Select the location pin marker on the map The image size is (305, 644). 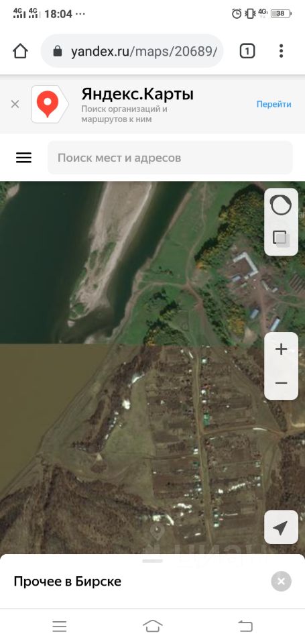pyautogui.click(x=157, y=532)
